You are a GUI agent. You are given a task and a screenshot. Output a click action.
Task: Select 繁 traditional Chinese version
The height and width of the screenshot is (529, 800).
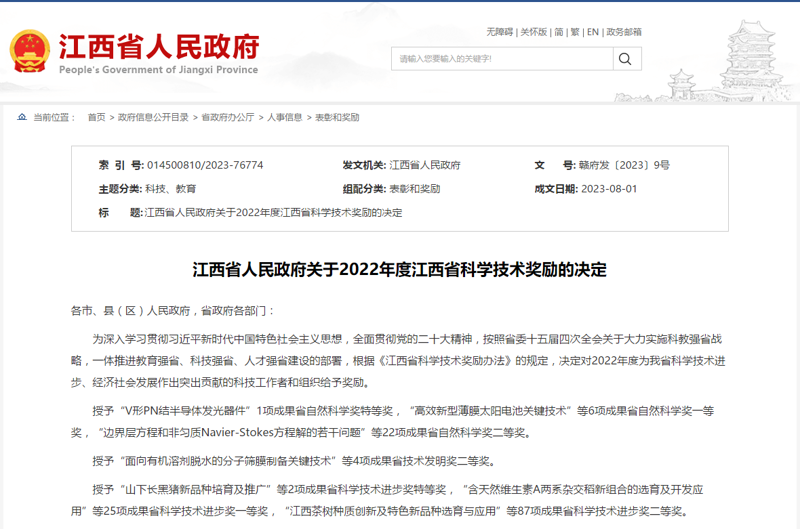(x=575, y=32)
